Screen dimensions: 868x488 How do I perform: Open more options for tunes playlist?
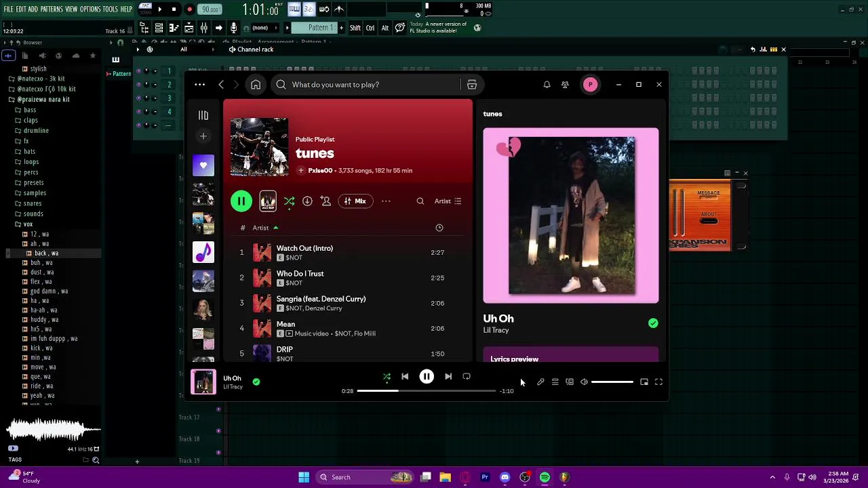(x=386, y=201)
